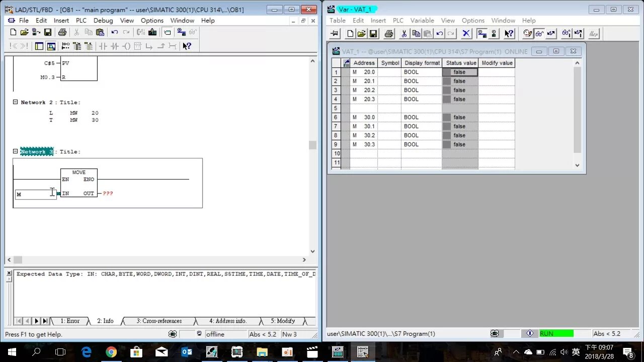Screen dimensions: 644x362
Task: Click activate modify values once icon
Action: point(578,34)
